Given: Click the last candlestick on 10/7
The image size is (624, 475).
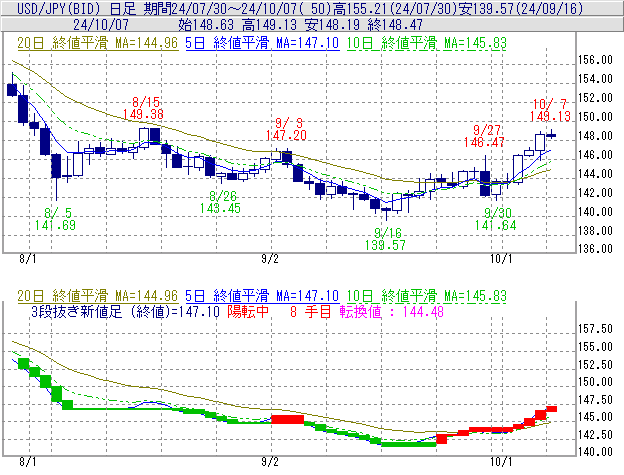Looking at the screenshot, I should [x=551, y=135].
